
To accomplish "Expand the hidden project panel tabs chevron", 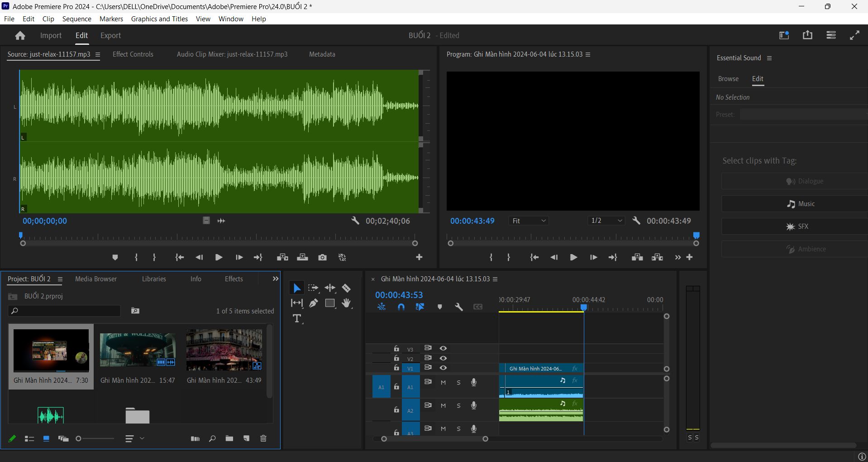I will 275,279.
